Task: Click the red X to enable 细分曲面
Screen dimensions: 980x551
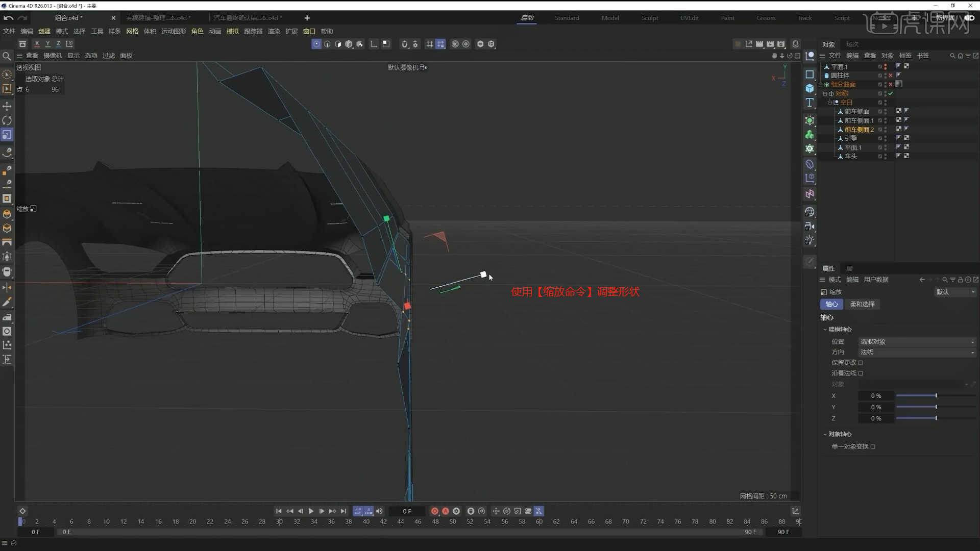Action: (x=890, y=84)
